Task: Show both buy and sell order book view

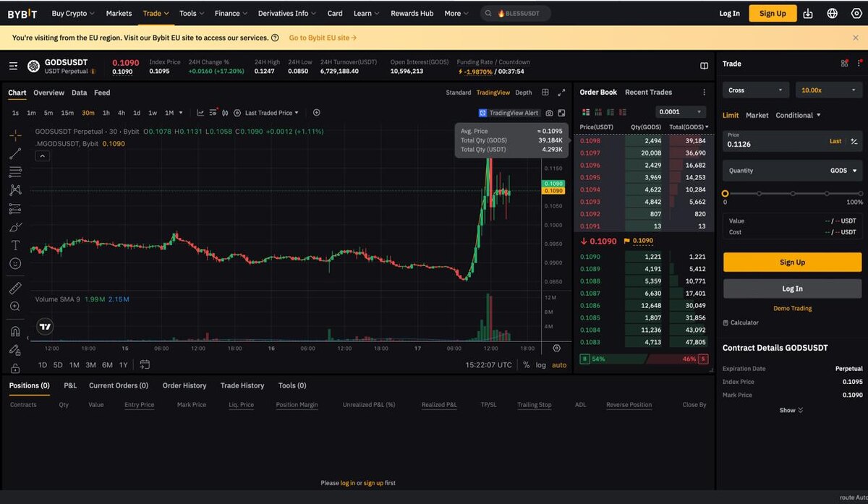Action: point(586,112)
